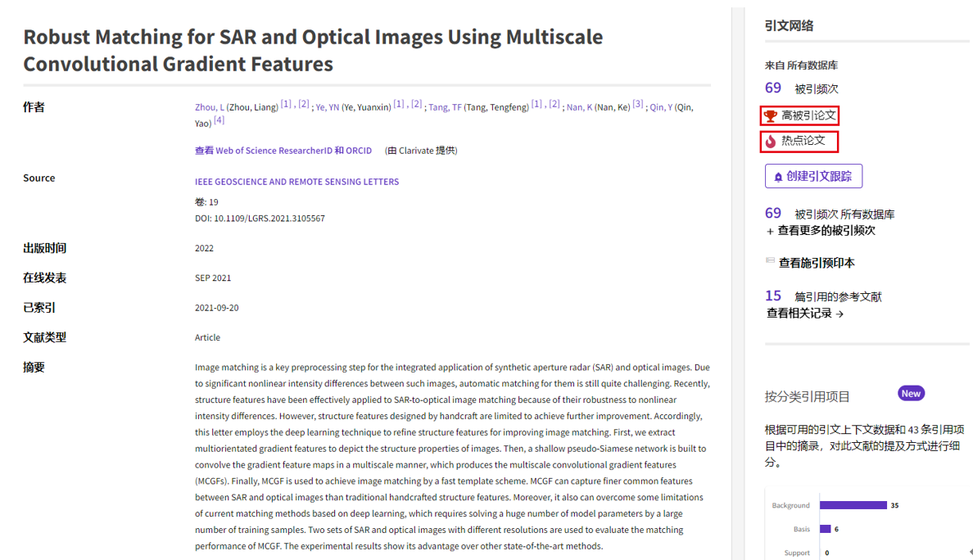The width and height of the screenshot is (973, 560).
Task: Click the 69 citation count under 引文网络
Action: click(772, 88)
